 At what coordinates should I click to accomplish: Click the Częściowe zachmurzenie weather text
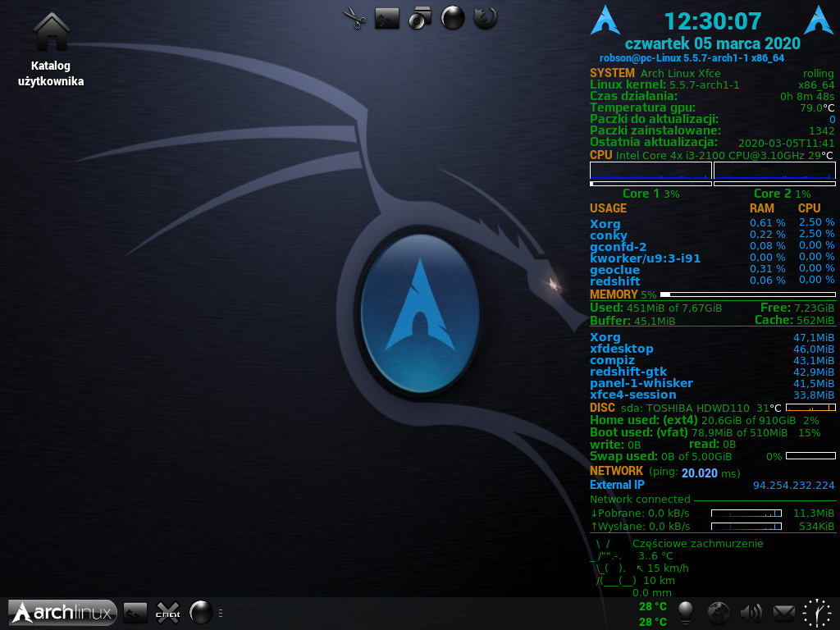coord(697,543)
